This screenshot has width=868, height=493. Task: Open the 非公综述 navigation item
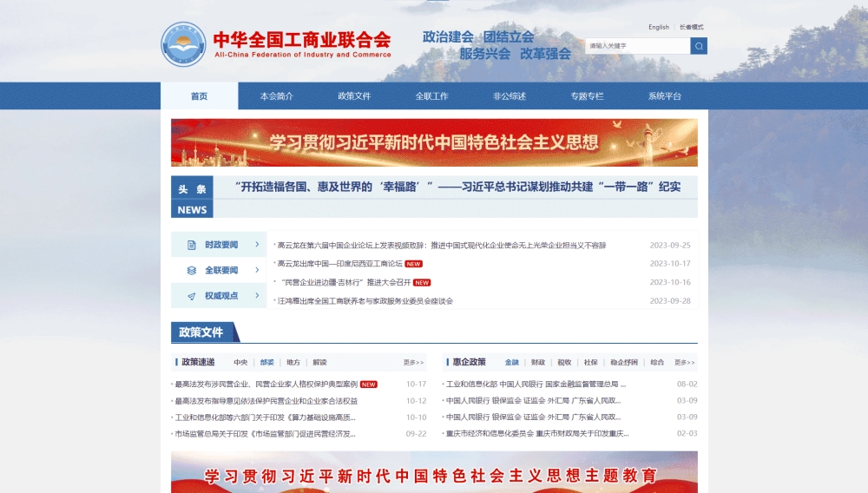(510, 95)
